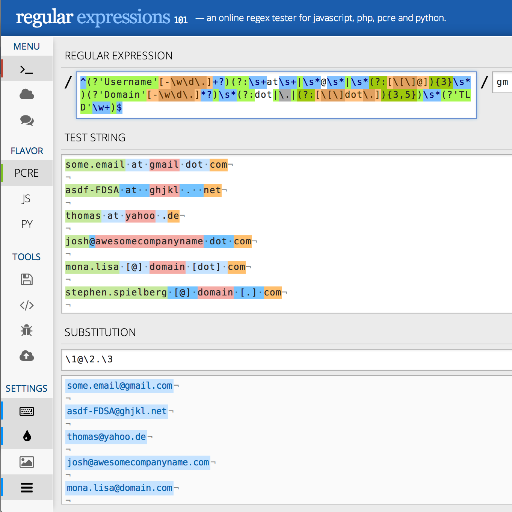Click the regular expressions 101 logo

(x=102, y=17)
